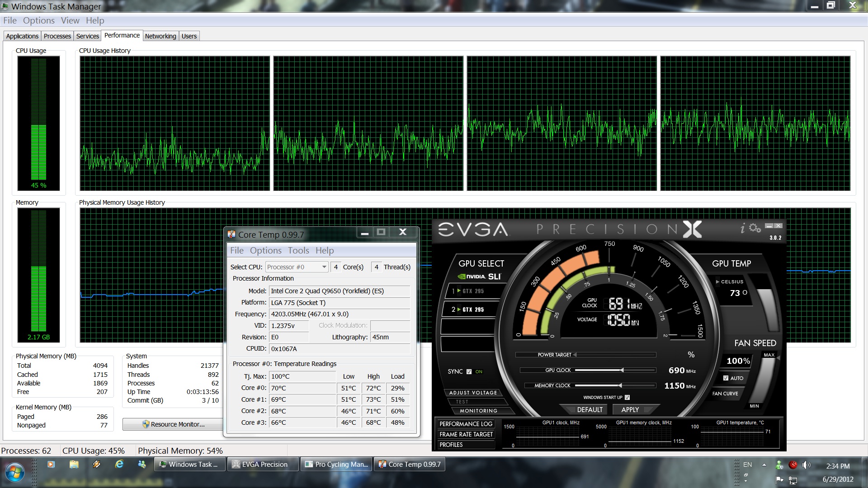The image size is (868, 488).
Task: Click Action Center flag tray icon
Action: pos(779,479)
